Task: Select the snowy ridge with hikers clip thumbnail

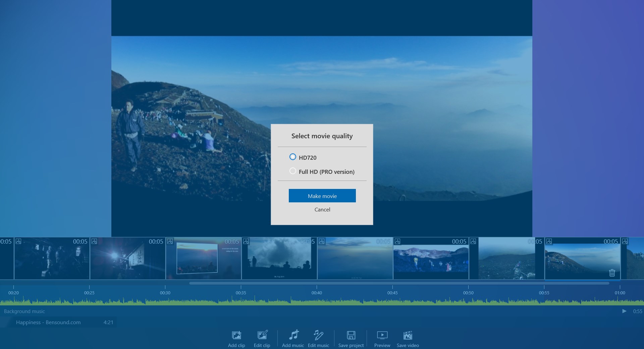Action: point(431,258)
